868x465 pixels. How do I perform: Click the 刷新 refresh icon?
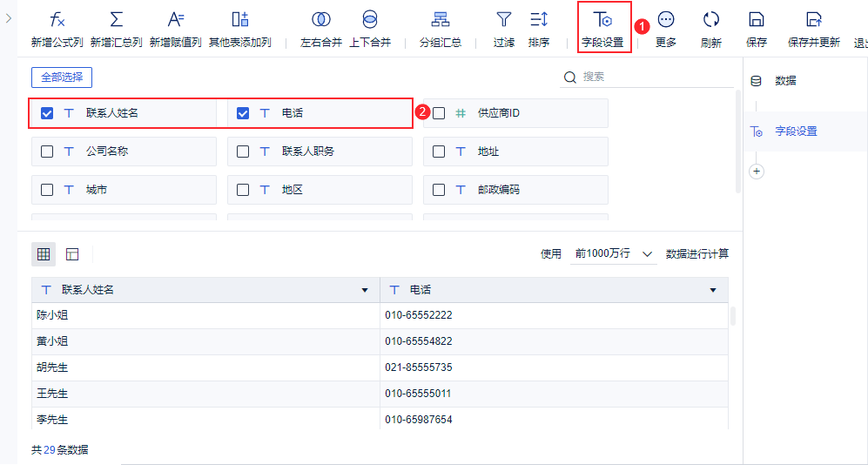point(710,20)
